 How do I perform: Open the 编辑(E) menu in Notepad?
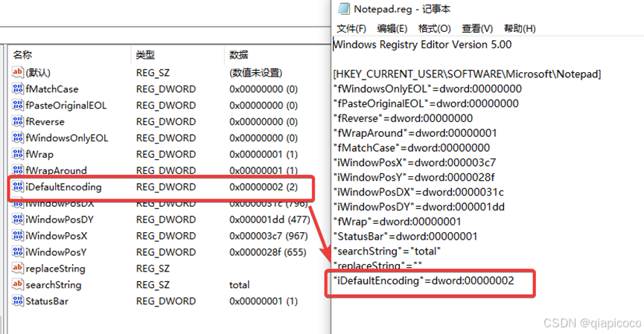click(x=392, y=29)
